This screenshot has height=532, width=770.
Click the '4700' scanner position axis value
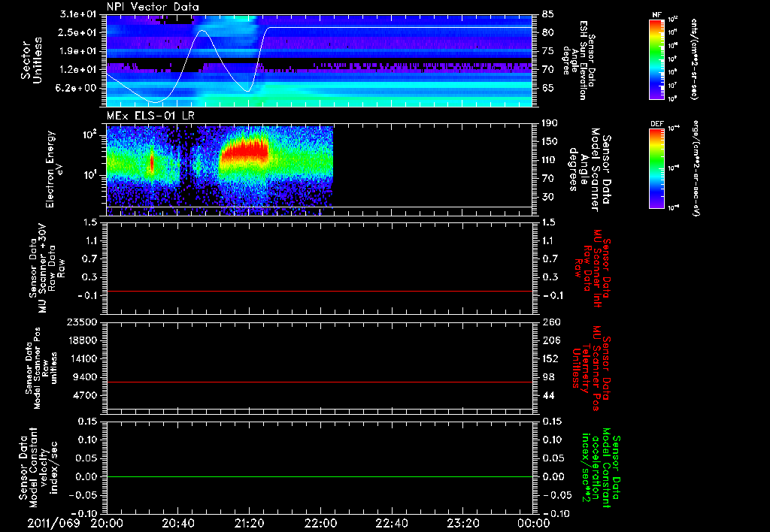click(x=85, y=395)
